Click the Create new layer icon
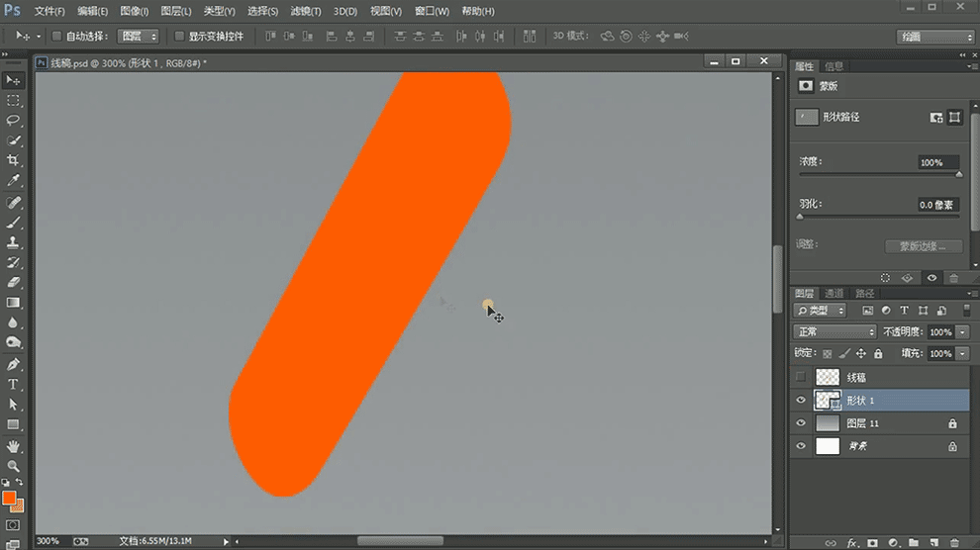980x550 pixels. coord(933,543)
